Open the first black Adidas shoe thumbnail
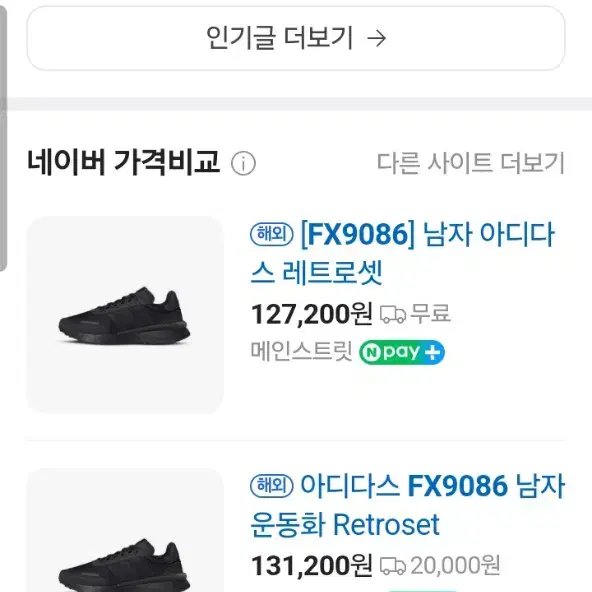This screenshot has width=592, height=592. coord(125,314)
